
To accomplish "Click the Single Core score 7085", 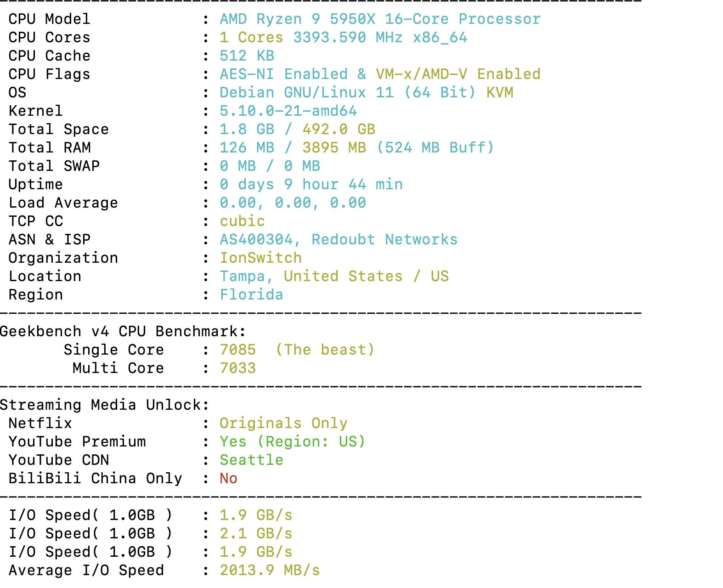I will pos(237,350).
